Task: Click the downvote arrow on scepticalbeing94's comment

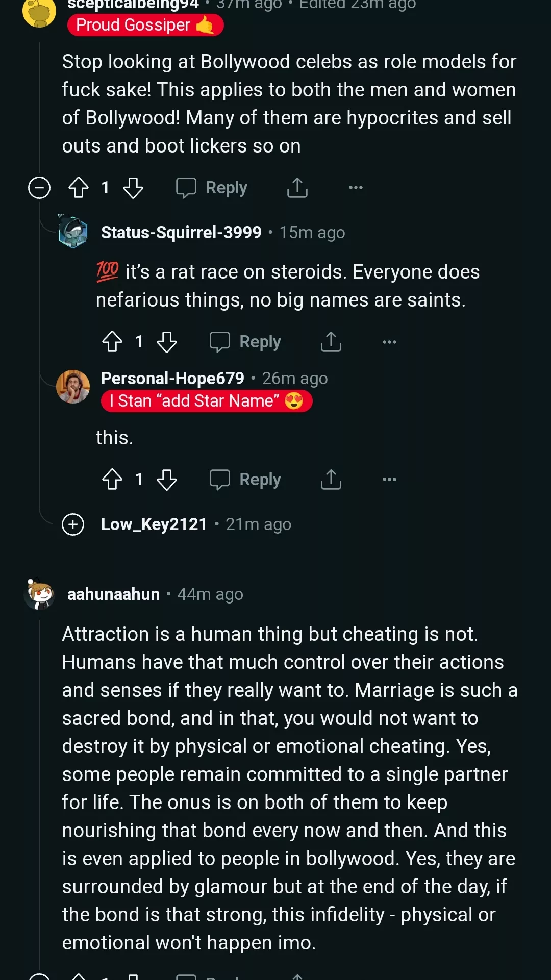Action: 134,188
